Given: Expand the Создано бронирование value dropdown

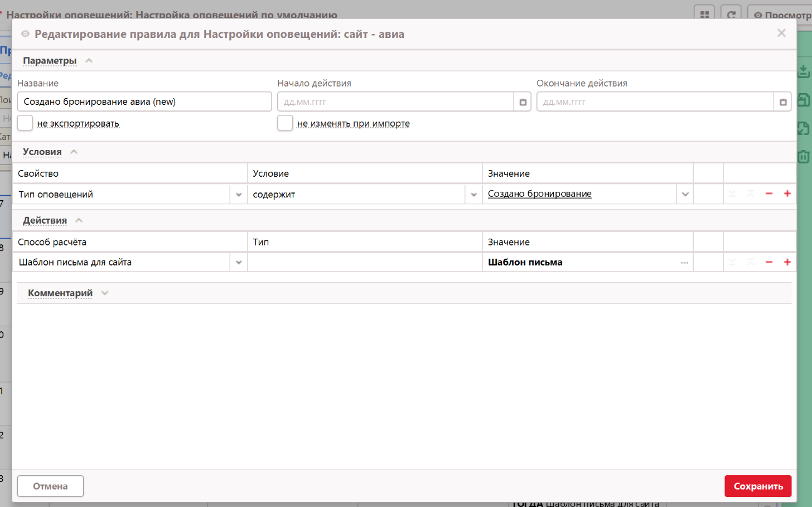Looking at the screenshot, I should click(x=685, y=194).
